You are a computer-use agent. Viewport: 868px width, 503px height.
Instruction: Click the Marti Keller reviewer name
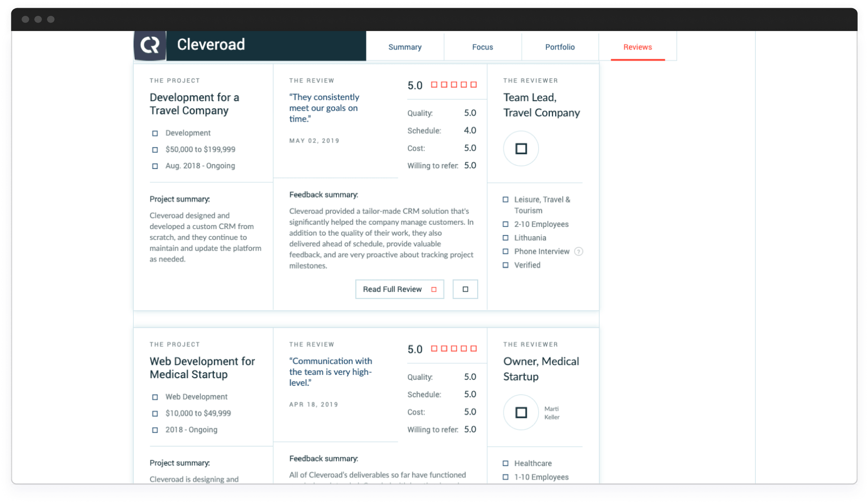click(x=552, y=413)
